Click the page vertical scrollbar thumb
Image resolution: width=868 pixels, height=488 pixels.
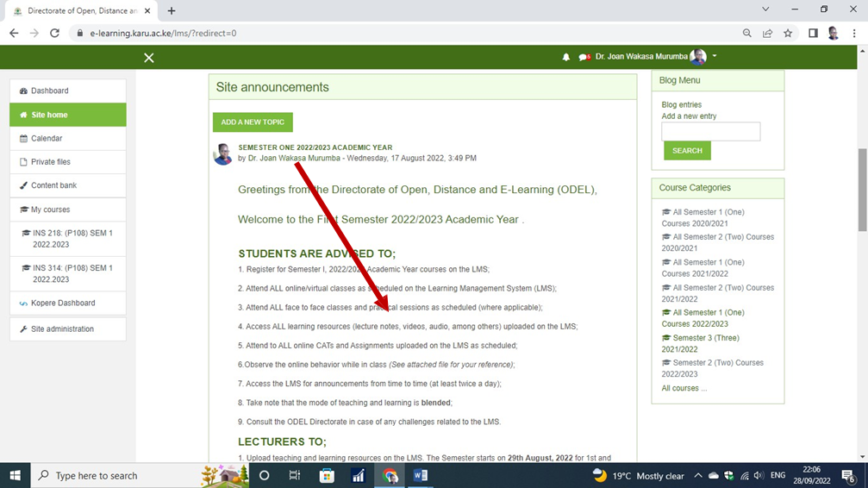click(863, 190)
